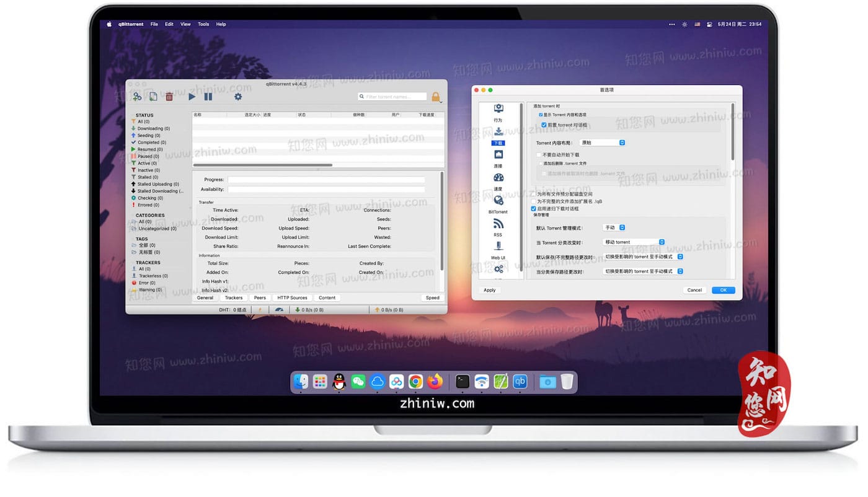Open the BitTorrent preferences section
Screen dimensions: 868x497
coord(498,205)
